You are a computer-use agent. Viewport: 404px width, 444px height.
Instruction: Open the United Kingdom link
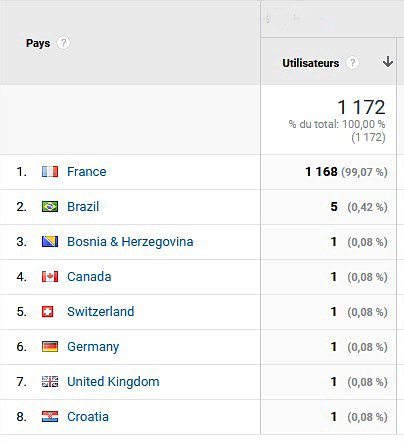pos(113,382)
